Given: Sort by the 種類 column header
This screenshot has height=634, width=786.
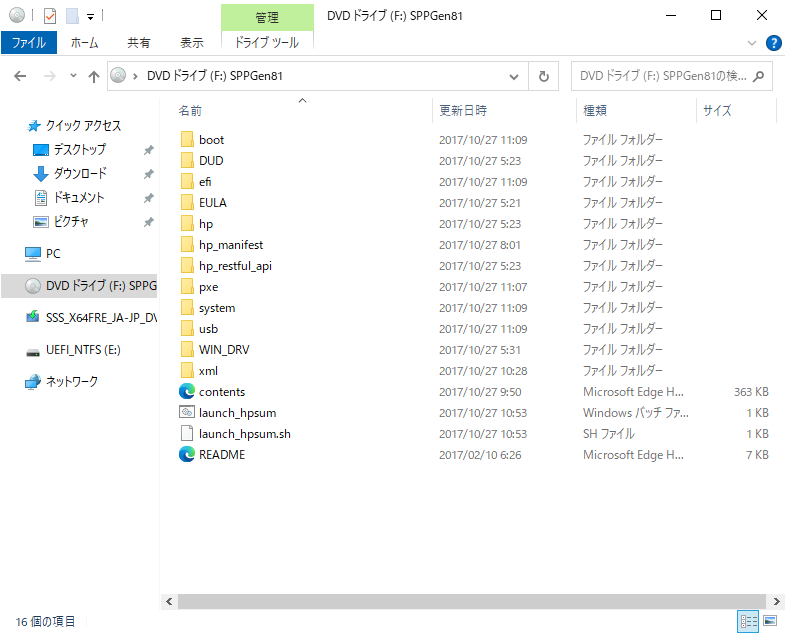Looking at the screenshot, I should coord(595,110).
